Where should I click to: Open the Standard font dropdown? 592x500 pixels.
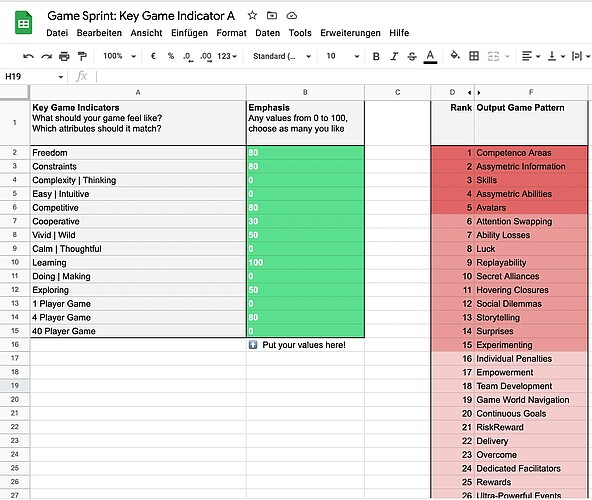coord(282,56)
